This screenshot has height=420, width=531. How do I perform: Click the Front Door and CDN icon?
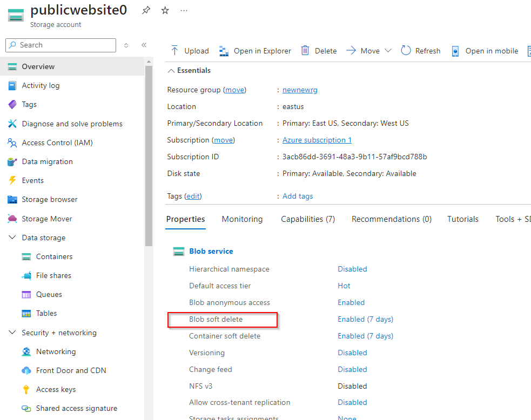pos(26,370)
